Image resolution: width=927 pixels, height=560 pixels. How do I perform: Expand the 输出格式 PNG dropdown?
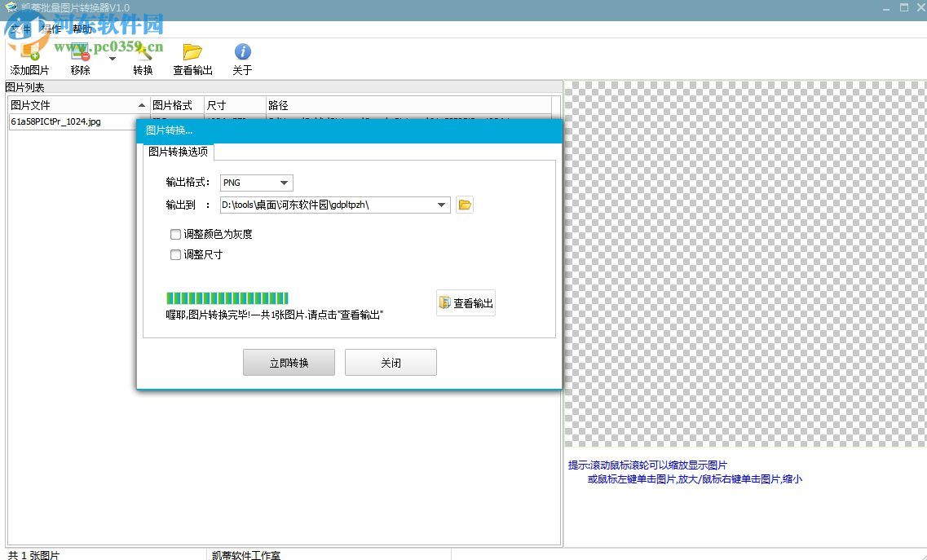tap(284, 183)
